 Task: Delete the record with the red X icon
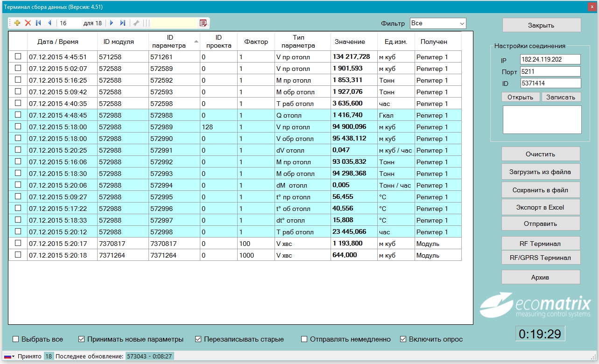coord(28,23)
